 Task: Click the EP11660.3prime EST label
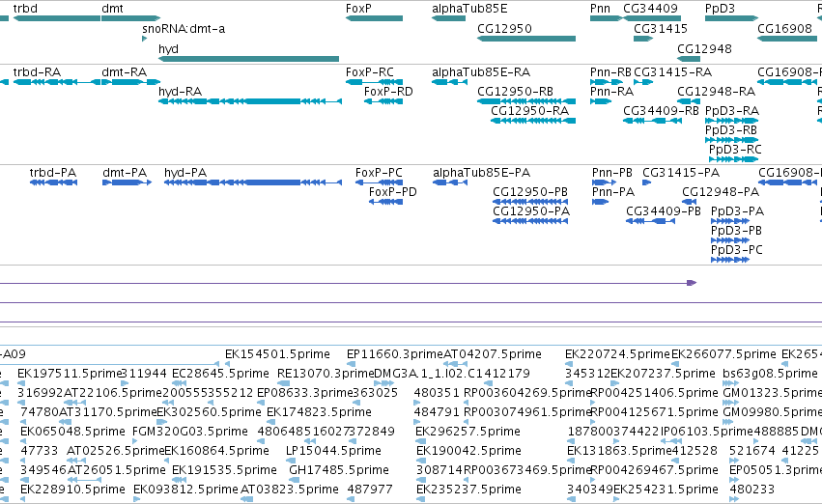(395, 354)
